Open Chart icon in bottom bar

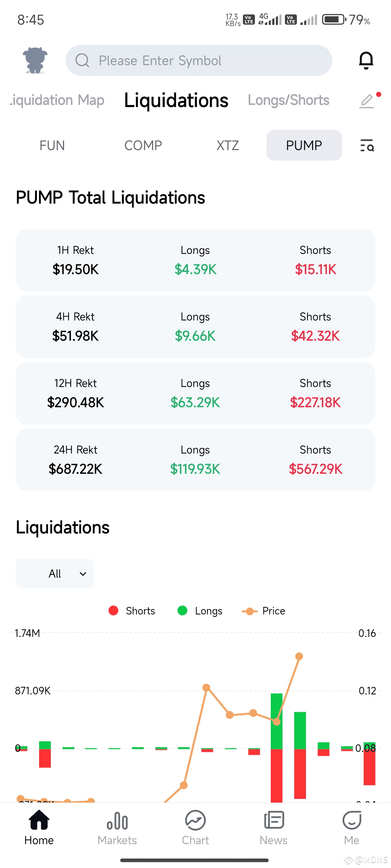195,820
